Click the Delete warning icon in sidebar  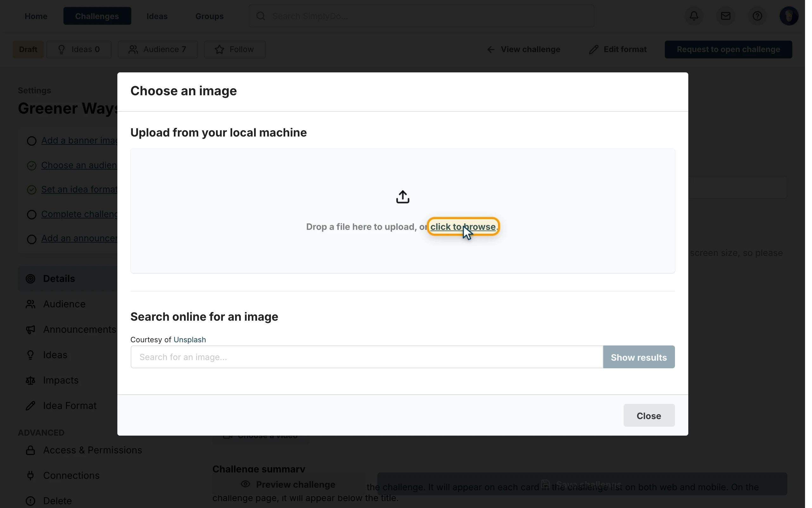click(x=30, y=501)
